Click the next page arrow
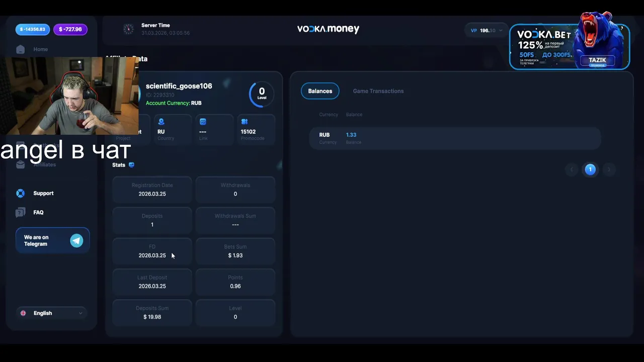The width and height of the screenshot is (644, 362). pos(609,169)
